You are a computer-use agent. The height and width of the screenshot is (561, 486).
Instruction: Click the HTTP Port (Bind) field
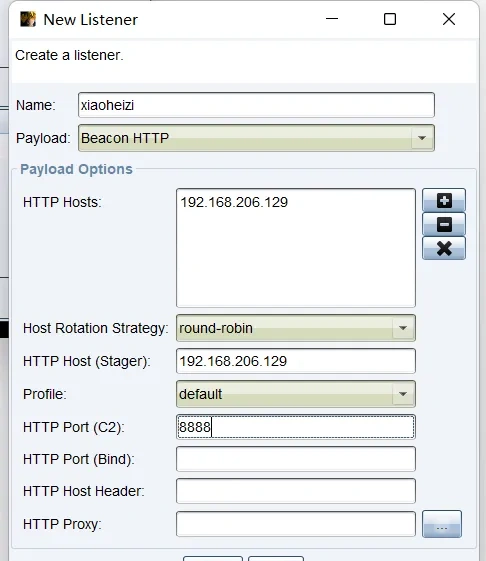pos(296,459)
